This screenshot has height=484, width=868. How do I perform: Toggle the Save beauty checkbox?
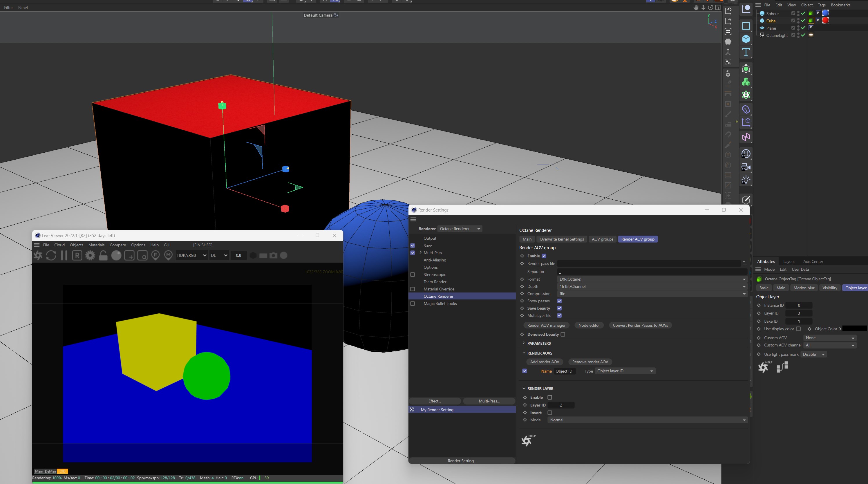click(x=559, y=308)
